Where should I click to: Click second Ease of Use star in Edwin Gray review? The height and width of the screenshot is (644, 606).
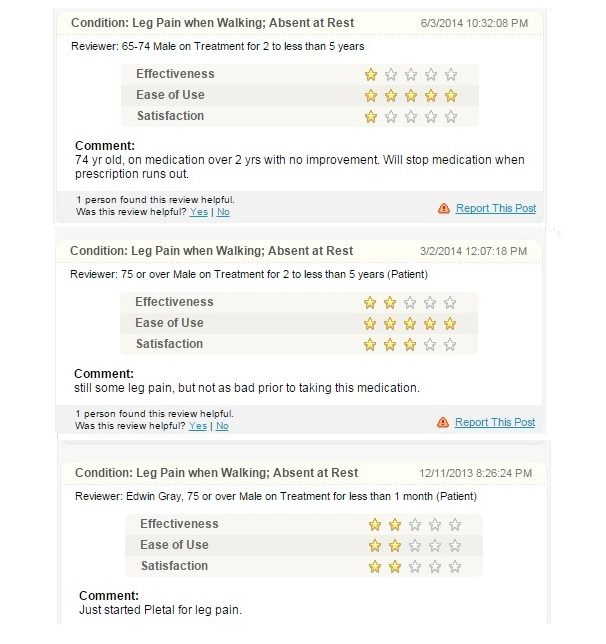pyautogui.click(x=395, y=546)
